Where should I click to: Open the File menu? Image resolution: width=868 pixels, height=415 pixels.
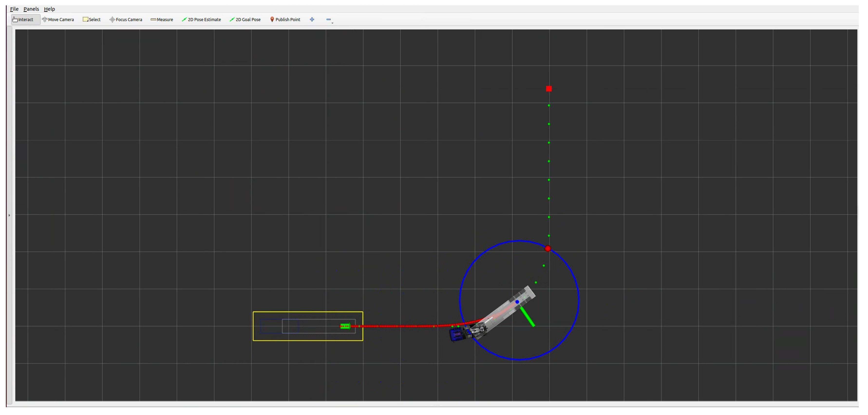[14, 9]
